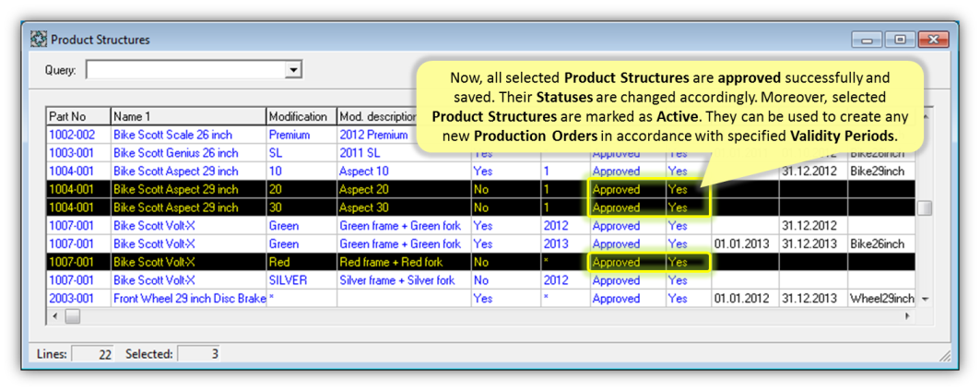The image size is (980, 391).
Task: Click the 01.01.2013 date cell
Action: 744,244
